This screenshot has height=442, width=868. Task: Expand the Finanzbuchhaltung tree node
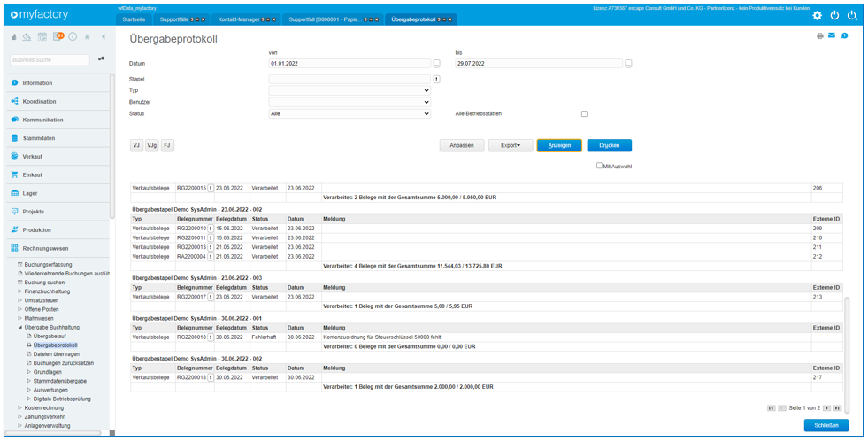20,291
